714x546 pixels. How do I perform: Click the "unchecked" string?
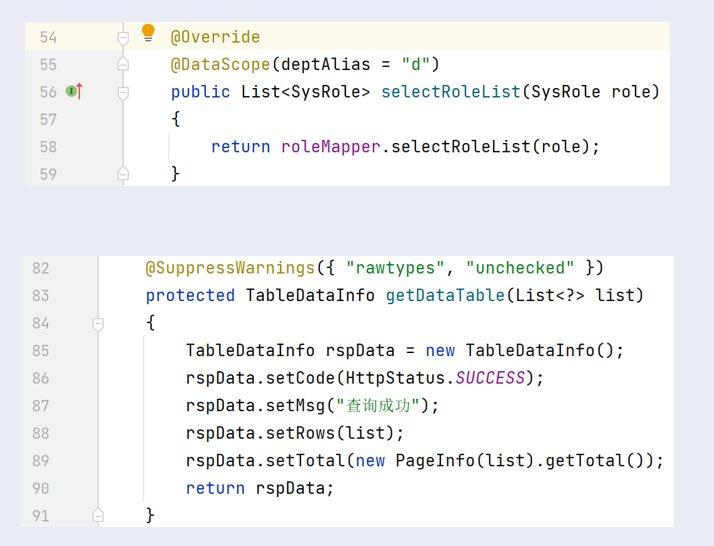click(x=520, y=268)
